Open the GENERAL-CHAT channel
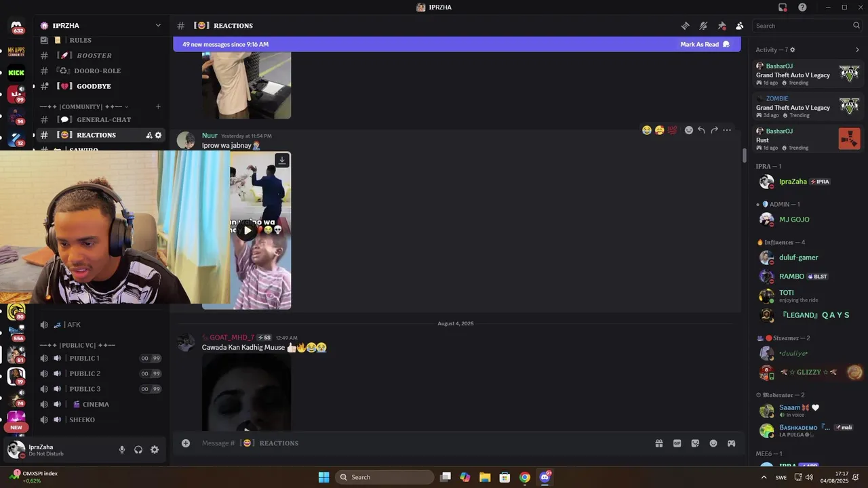This screenshot has height=488, width=868. pyautogui.click(x=102, y=119)
